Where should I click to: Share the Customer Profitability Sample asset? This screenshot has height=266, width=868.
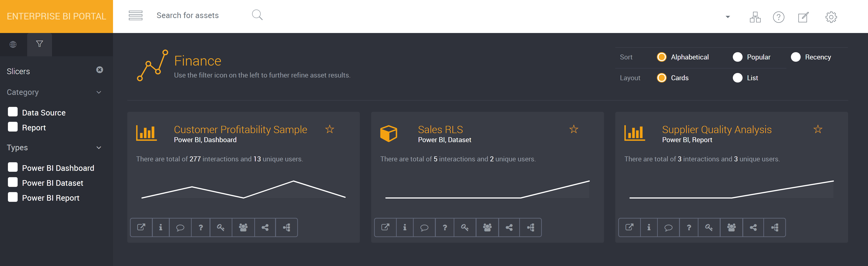click(265, 227)
